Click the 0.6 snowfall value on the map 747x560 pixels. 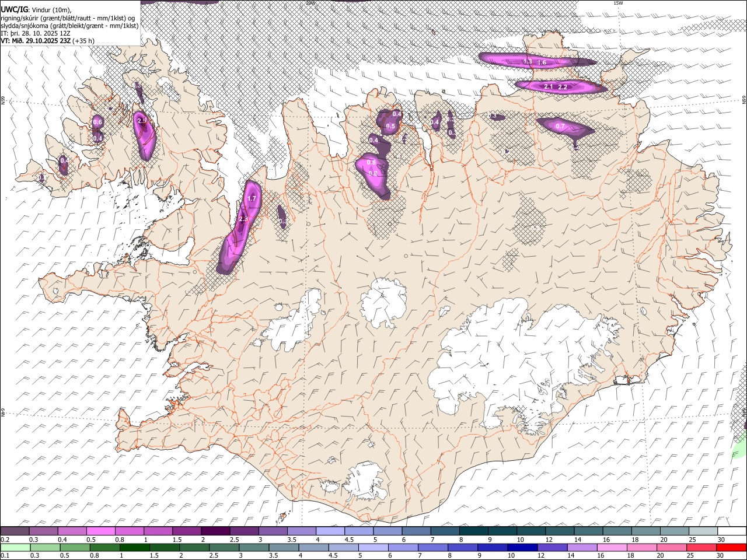pyautogui.click(x=97, y=122)
